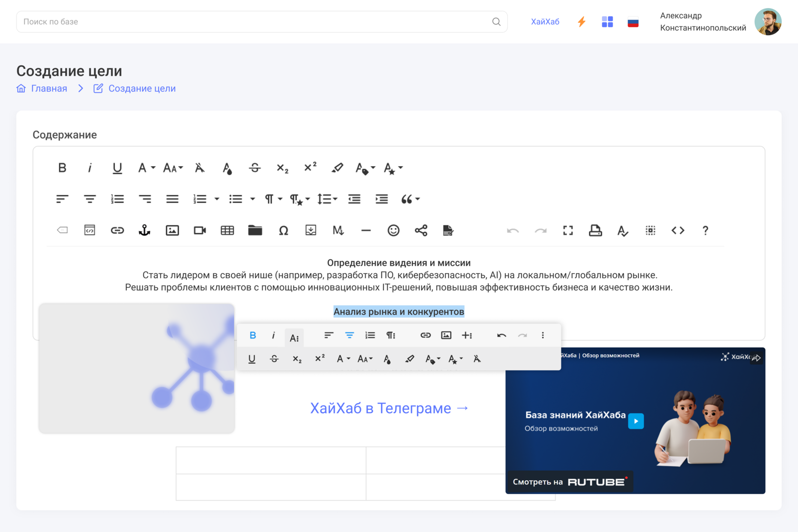Select text color droplet in main toolbar

pos(228,168)
